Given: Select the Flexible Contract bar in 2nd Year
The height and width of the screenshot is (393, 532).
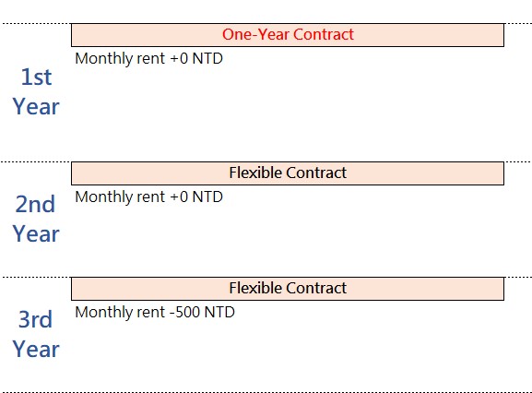Looking at the screenshot, I should (288, 173).
